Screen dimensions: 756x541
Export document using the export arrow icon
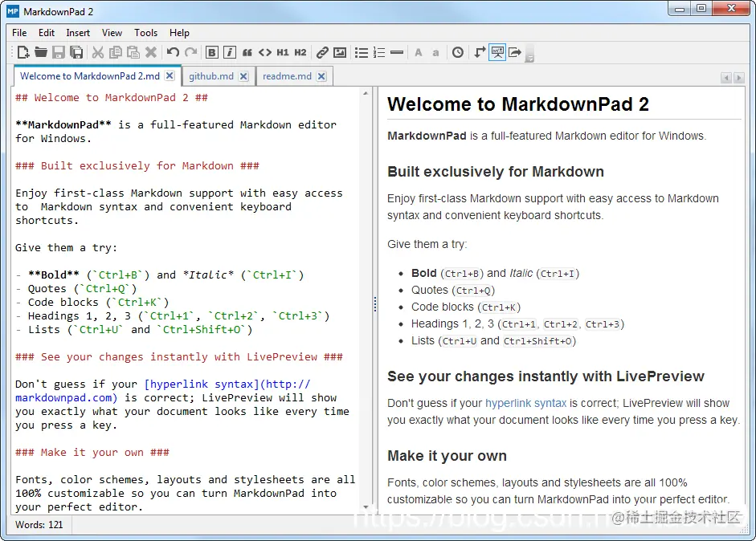click(515, 52)
